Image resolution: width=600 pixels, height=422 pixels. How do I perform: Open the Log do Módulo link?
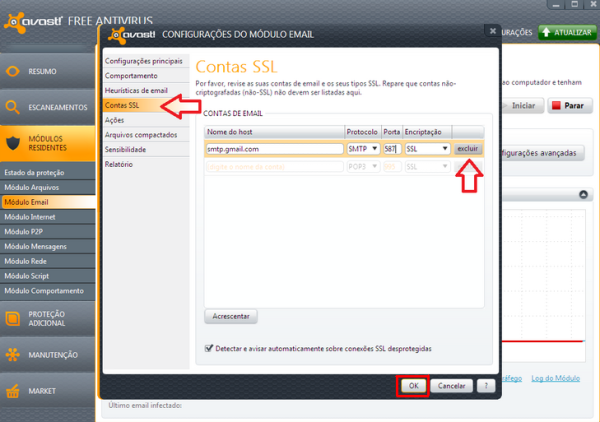point(556,378)
